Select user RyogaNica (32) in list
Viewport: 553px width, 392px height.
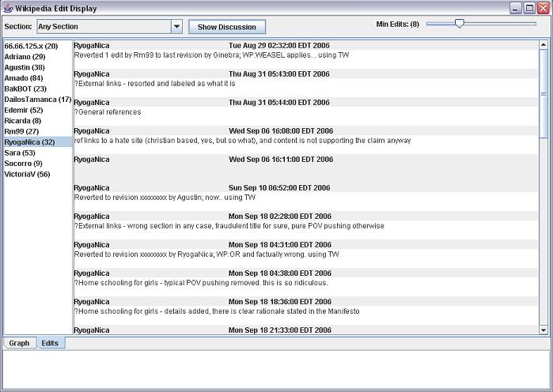click(38, 142)
